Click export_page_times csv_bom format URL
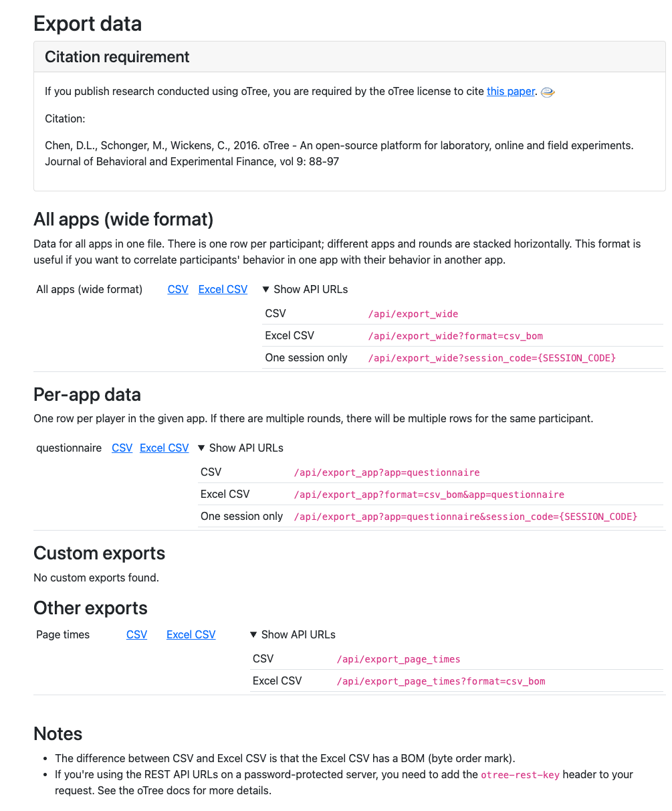 pos(441,681)
